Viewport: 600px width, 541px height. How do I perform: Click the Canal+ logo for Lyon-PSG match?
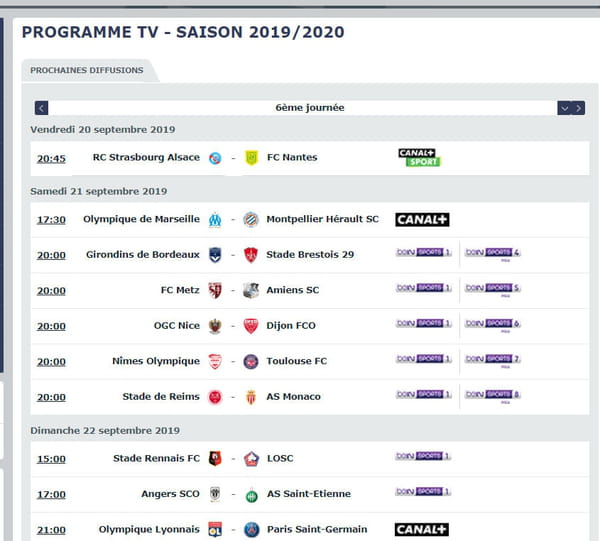[x=422, y=530]
